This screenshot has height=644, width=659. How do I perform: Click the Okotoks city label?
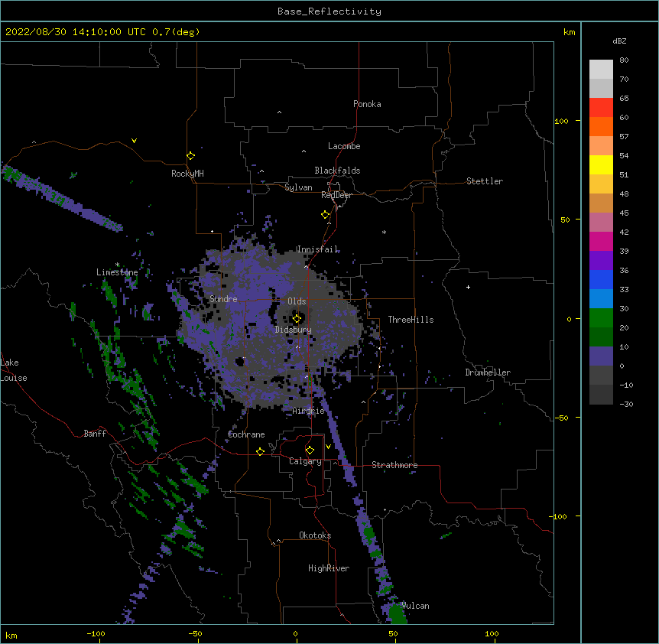[x=315, y=535]
